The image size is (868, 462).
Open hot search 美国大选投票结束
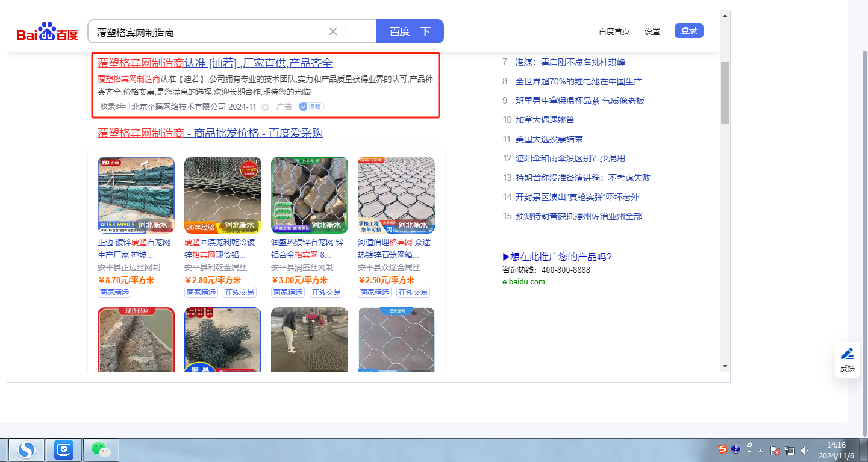pos(549,139)
